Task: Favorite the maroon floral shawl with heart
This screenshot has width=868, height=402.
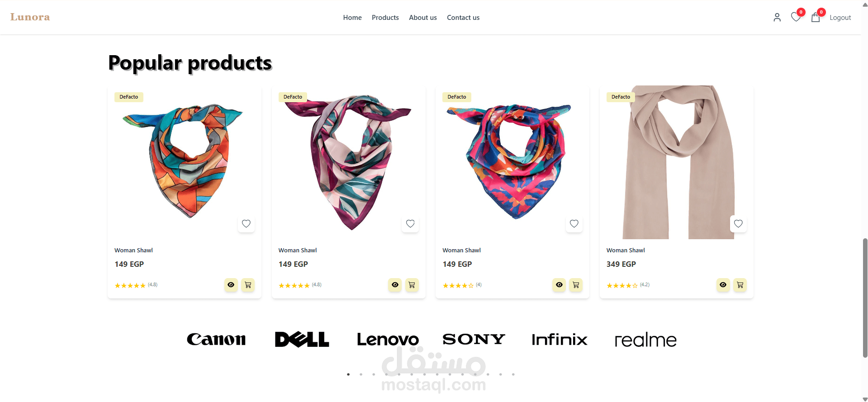Action: (410, 223)
